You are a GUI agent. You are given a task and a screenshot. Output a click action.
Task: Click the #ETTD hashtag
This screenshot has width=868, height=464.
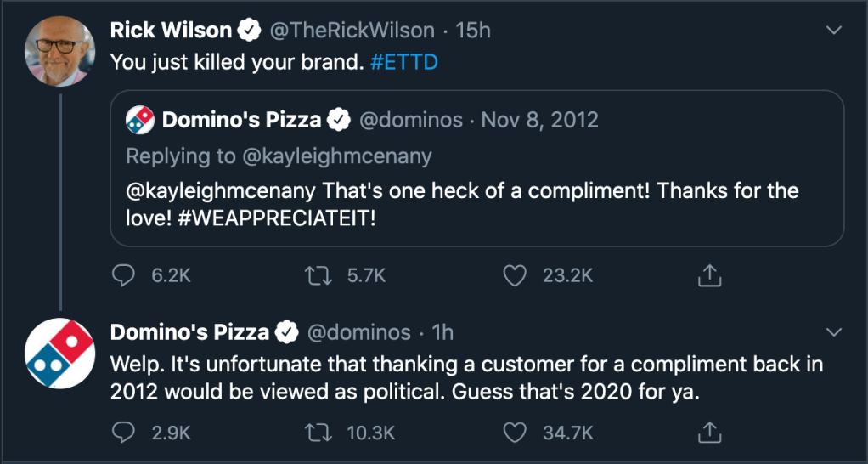pos(404,62)
